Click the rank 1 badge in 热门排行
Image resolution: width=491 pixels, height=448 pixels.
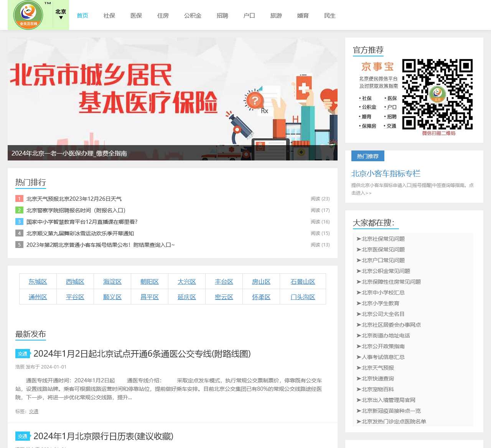click(19, 198)
